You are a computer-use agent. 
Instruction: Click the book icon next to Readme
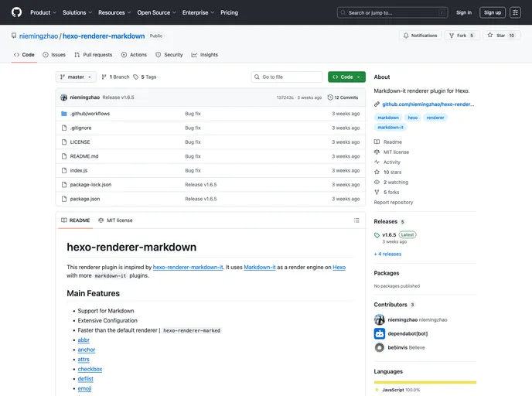[x=377, y=142]
